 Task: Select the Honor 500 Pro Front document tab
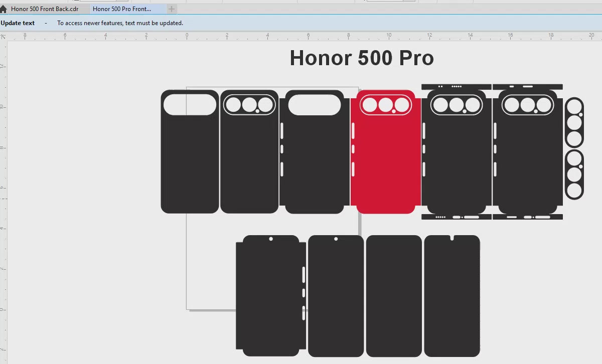tap(122, 9)
